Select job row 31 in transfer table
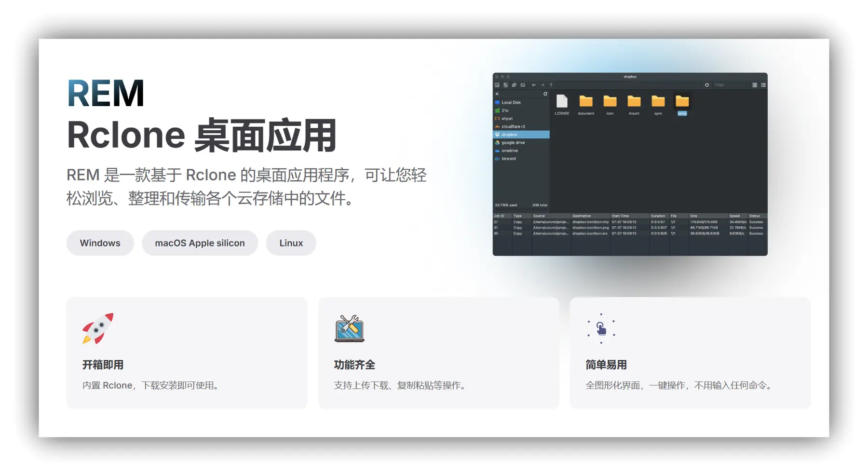 point(630,228)
